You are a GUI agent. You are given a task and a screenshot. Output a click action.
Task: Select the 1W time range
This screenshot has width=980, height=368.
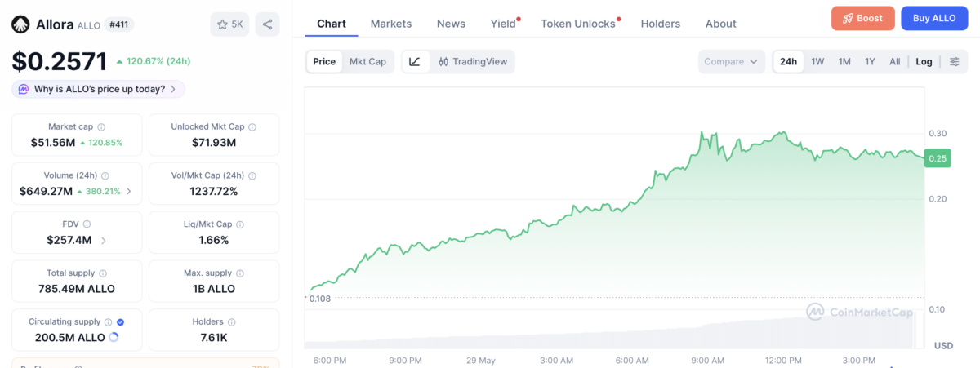coord(817,61)
